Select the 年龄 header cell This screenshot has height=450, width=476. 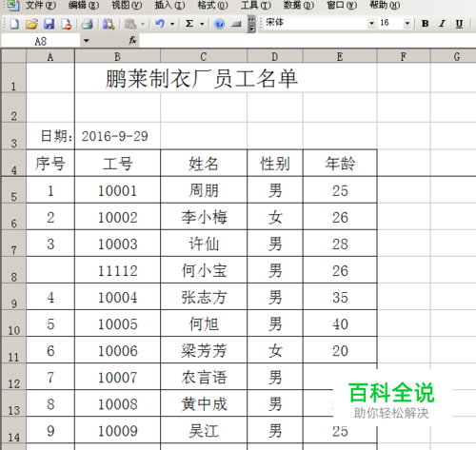(x=340, y=163)
